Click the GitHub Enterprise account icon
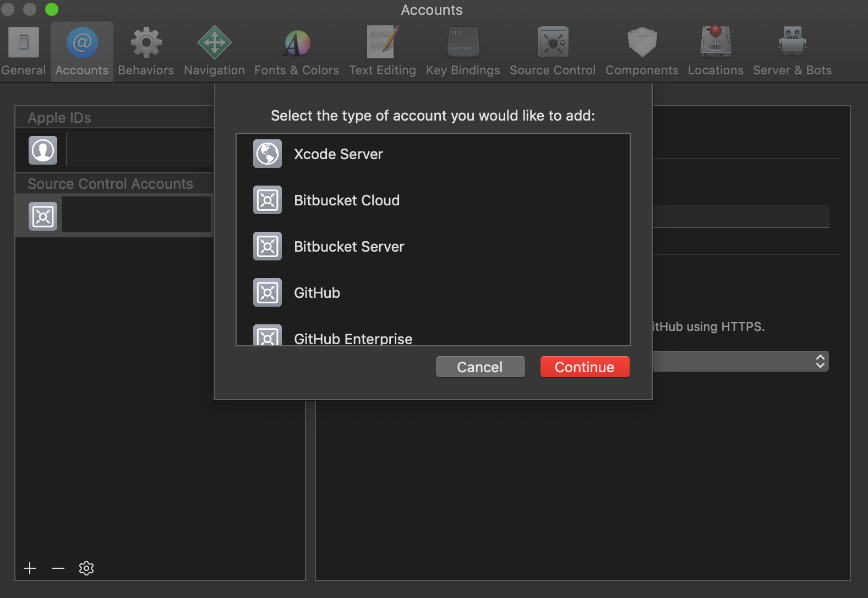 pos(268,335)
